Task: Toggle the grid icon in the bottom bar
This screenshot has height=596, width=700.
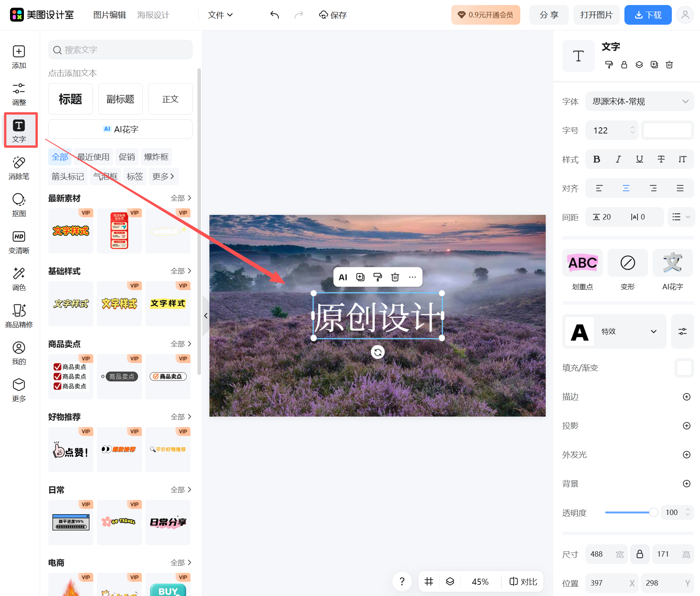Action: click(429, 581)
